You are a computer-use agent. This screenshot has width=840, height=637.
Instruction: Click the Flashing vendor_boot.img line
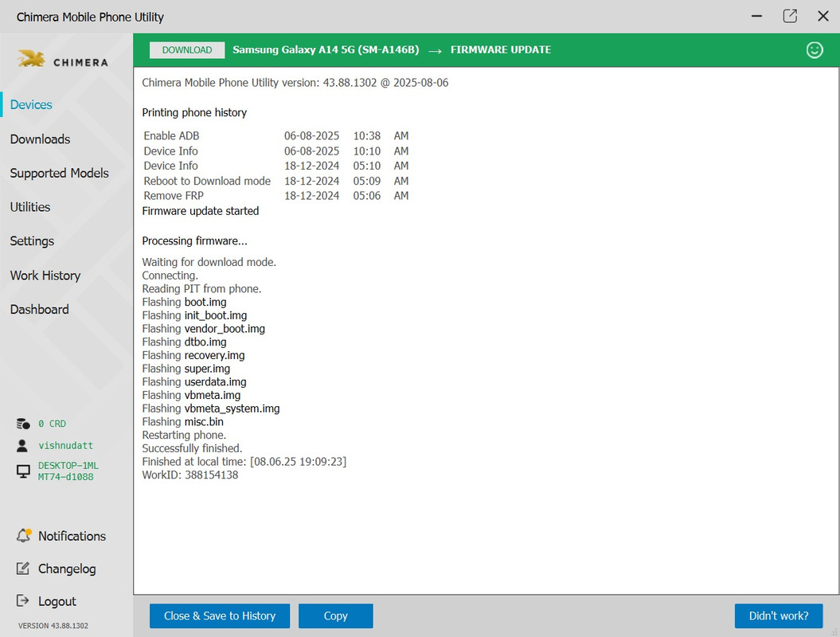click(x=204, y=329)
